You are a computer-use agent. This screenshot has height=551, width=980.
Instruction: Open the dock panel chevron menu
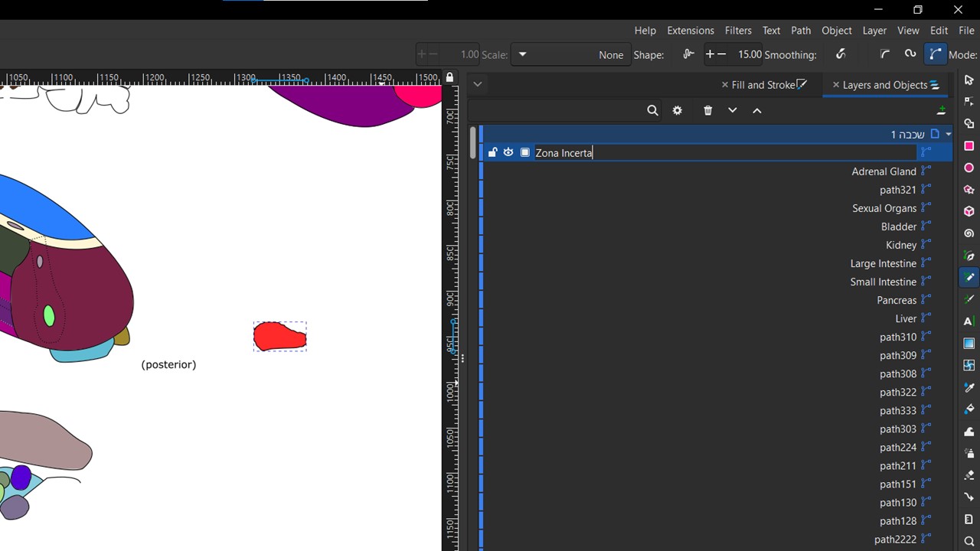point(477,84)
